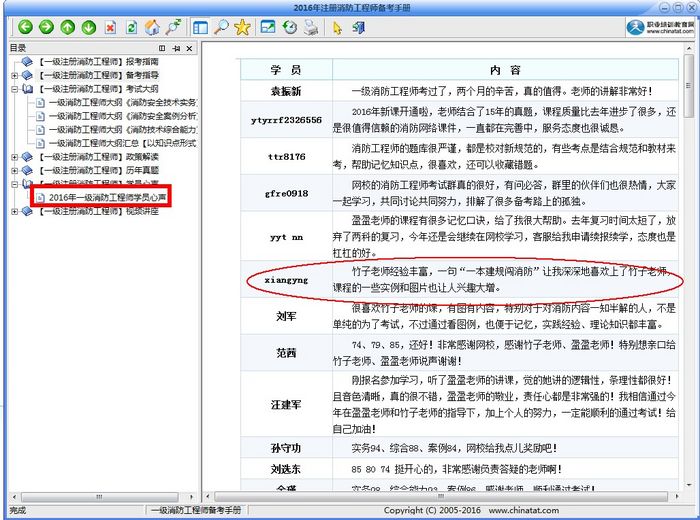Expand the 政策解读 tree node
The height and width of the screenshot is (520, 700).
[x=15, y=157]
